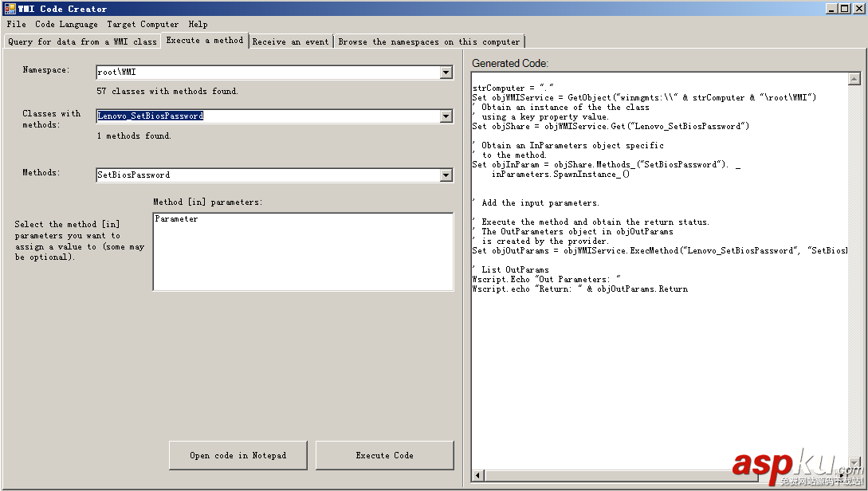
Task: Click the generated code scroll left arrow
Action: (477, 475)
